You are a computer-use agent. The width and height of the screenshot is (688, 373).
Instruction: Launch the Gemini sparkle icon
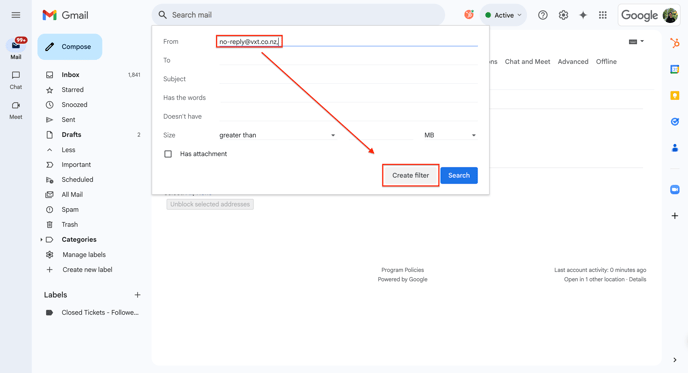click(x=583, y=15)
